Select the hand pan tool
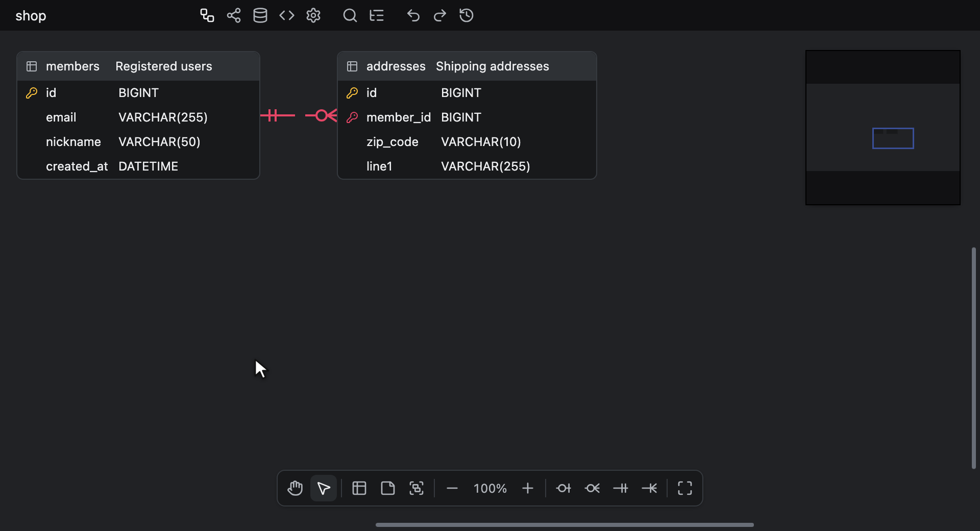Screen dimensions: 980x531 [x=295, y=488]
